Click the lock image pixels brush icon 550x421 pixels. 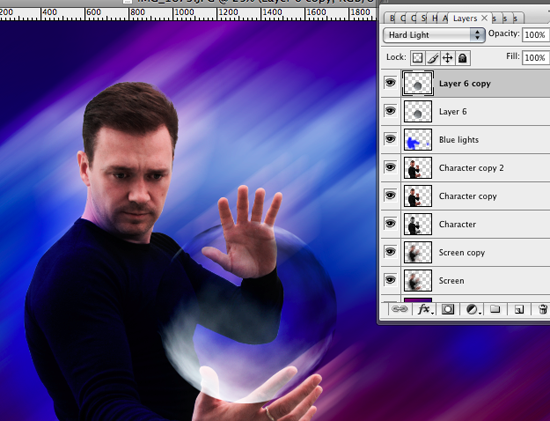click(432, 58)
